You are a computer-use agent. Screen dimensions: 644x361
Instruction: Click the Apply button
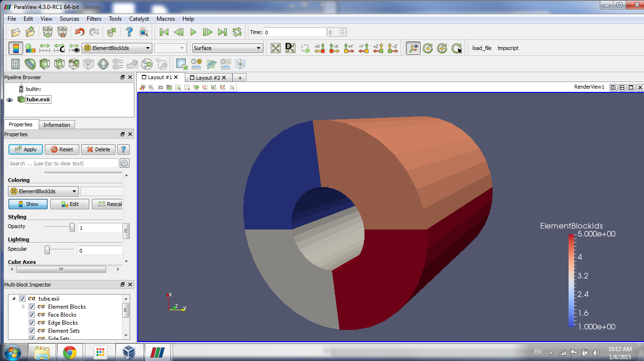(26, 149)
